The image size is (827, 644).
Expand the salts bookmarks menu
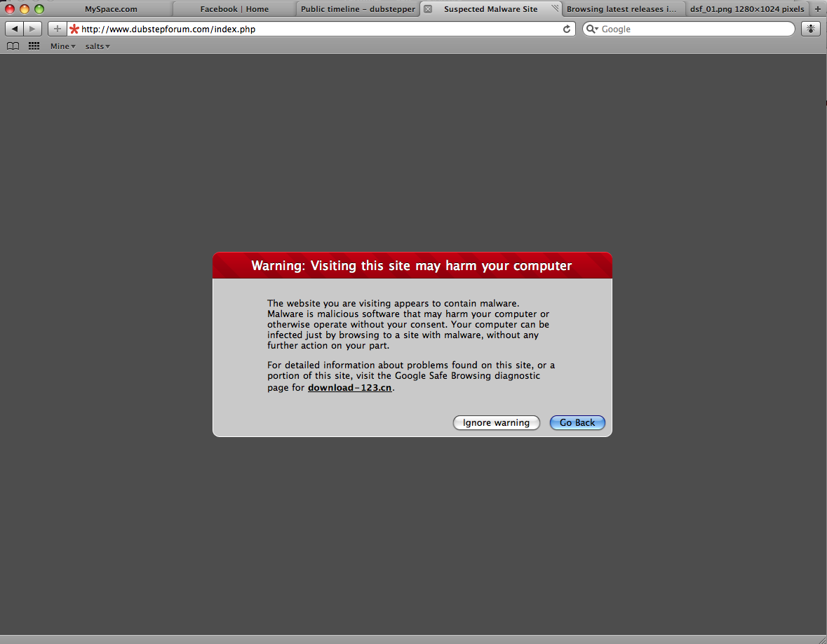[98, 46]
